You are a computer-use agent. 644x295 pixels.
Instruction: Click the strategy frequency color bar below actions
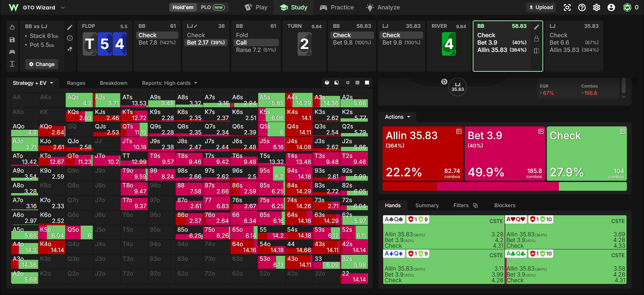pos(505,187)
